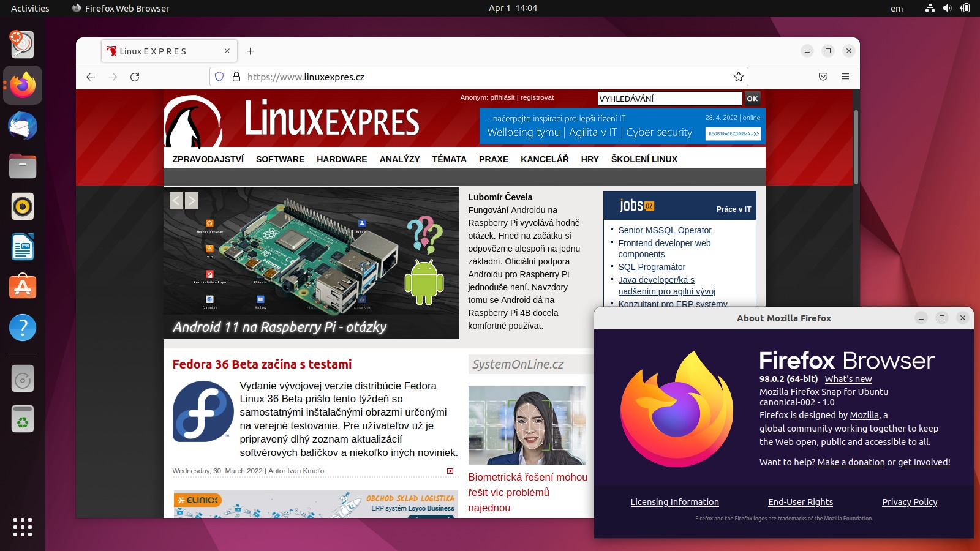Launch Thunderbird from the dock
This screenshot has width=980, height=551.
point(23,126)
